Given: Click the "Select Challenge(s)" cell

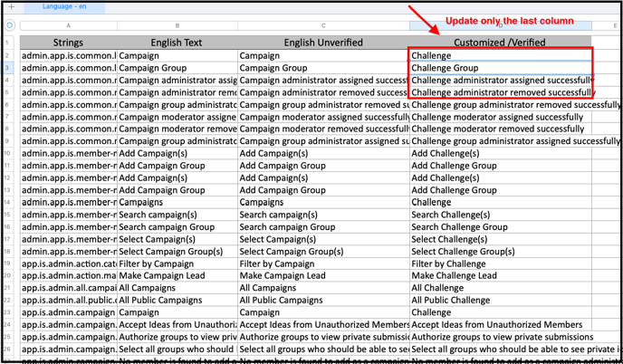Looking at the screenshot, I should pyautogui.click(x=500, y=239).
